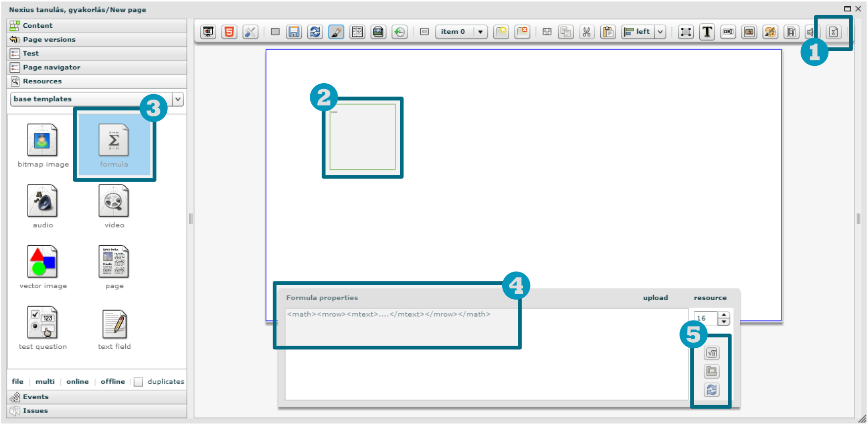The height and width of the screenshot is (425, 868).
Task: Increase the font size stepper value
Action: click(724, 315)
